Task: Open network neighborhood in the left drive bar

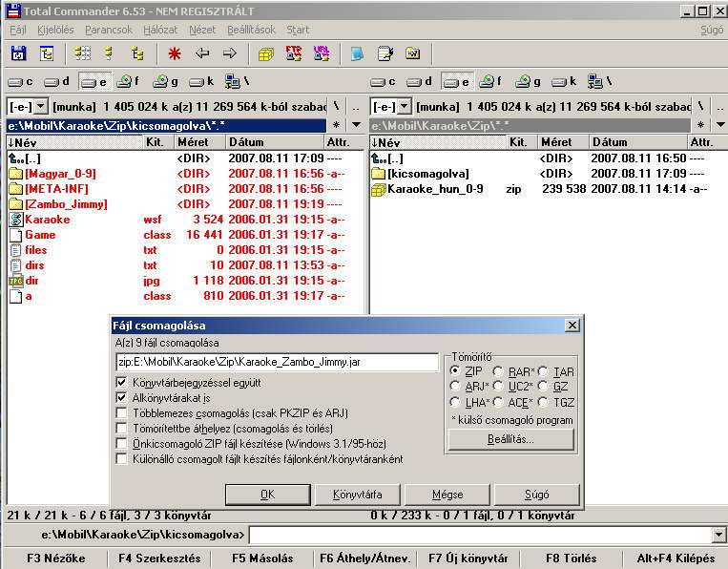Action: tap(238, 82)
